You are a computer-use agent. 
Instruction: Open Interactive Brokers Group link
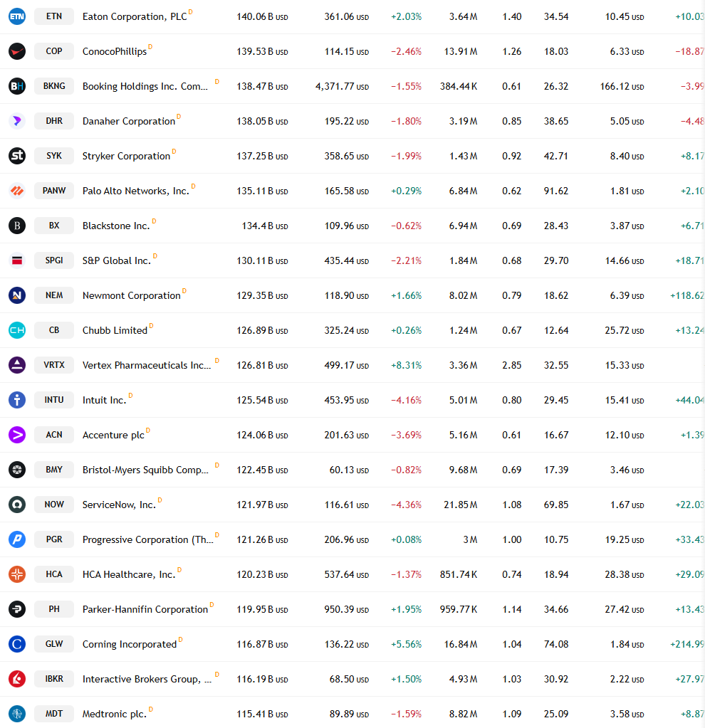coord(147,679)
